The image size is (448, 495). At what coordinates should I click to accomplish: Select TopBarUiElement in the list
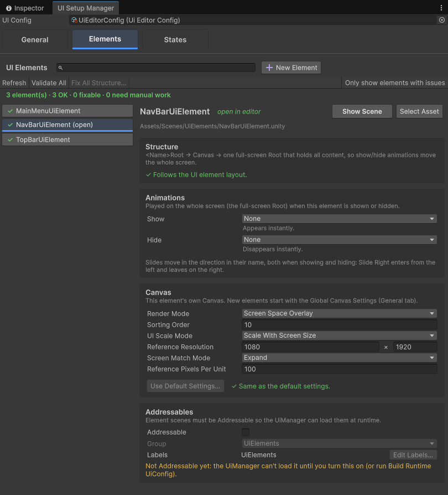[x=67, y=140]
